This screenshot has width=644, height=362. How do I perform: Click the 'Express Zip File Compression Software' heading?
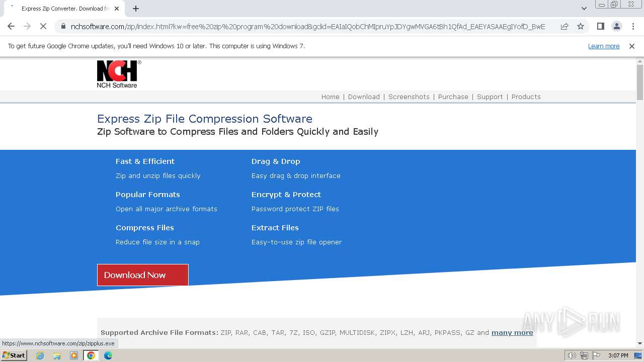[x=205, y=119]
